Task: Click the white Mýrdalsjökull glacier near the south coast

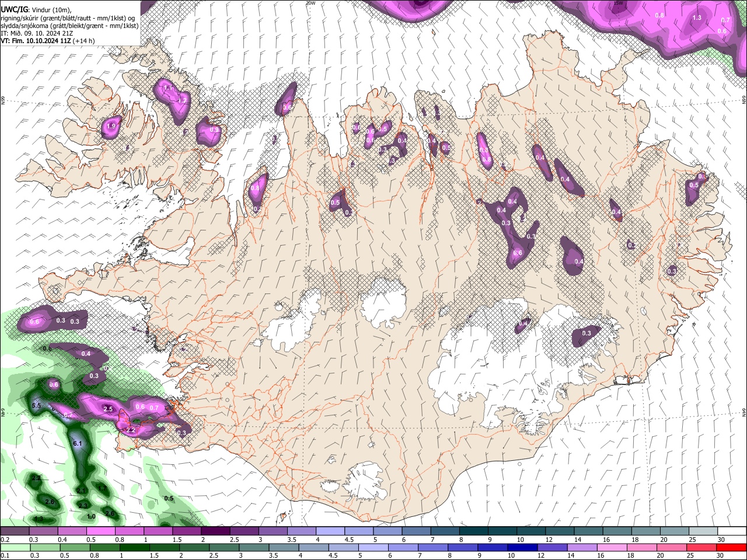Action: pos(365,481)
